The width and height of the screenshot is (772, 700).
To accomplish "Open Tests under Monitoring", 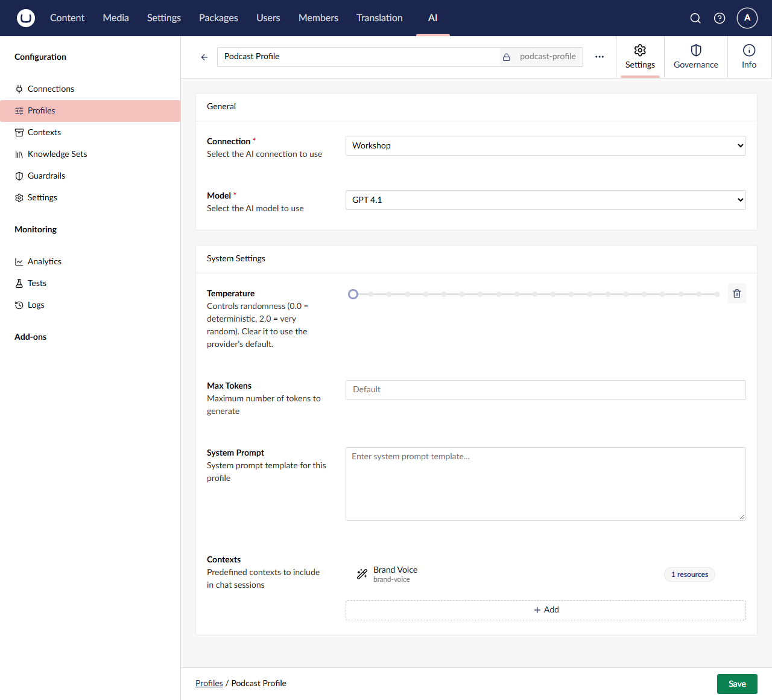I will (90, 284).
